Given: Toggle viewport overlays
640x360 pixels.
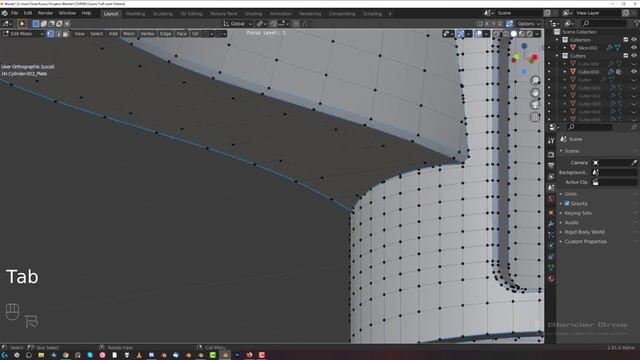Looking at the screenshot, I should 478,34.
